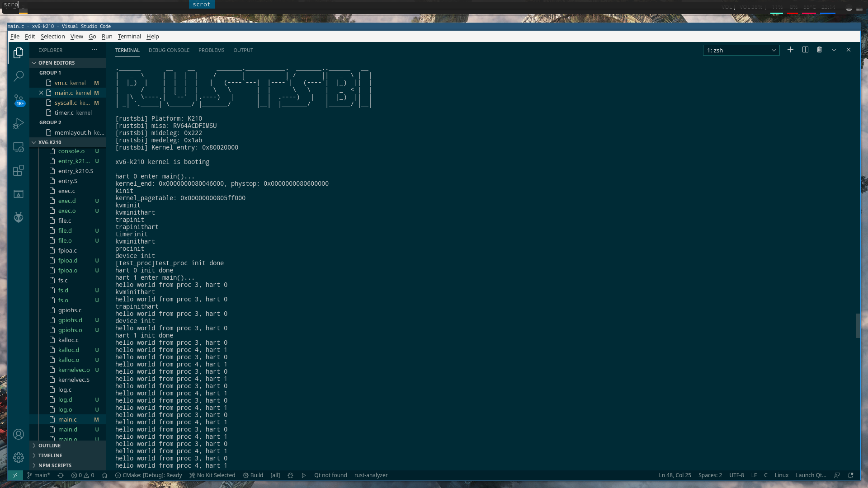Click the Remote Explorer icon in sidebar
This screenshot has width=868, height=488.
point(18,146)
